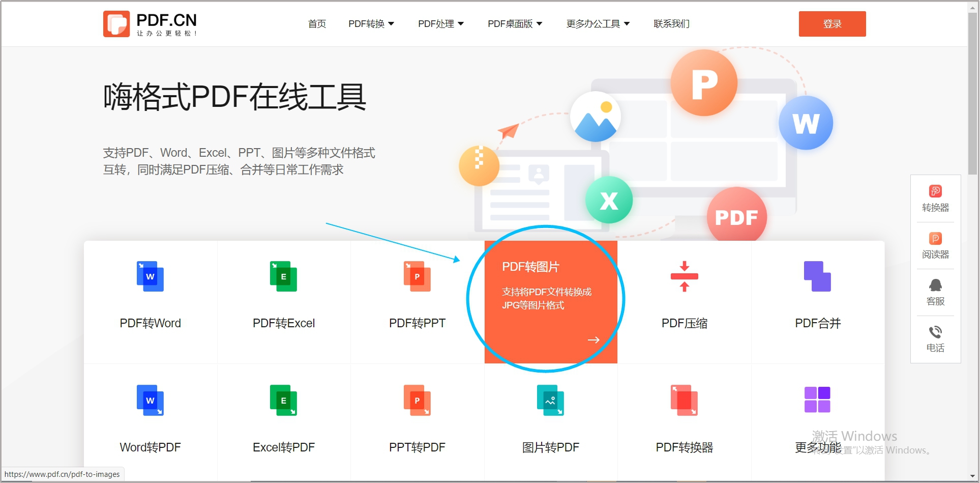The image size is (980, 483).
Task: Expand the PDF桌面版 dropdown menu
Action: (x=515, y=24)
